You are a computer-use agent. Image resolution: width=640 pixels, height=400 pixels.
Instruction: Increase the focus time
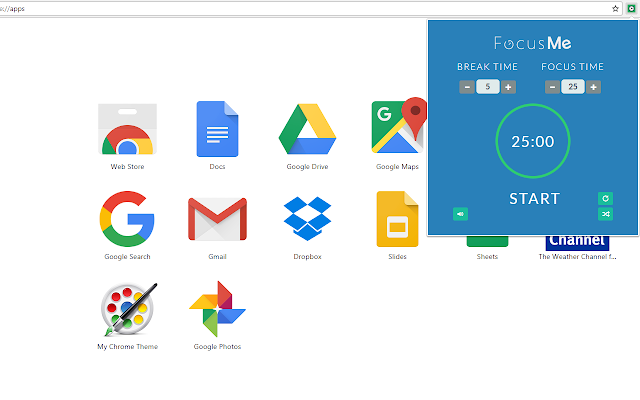click(x=593, y=87)
